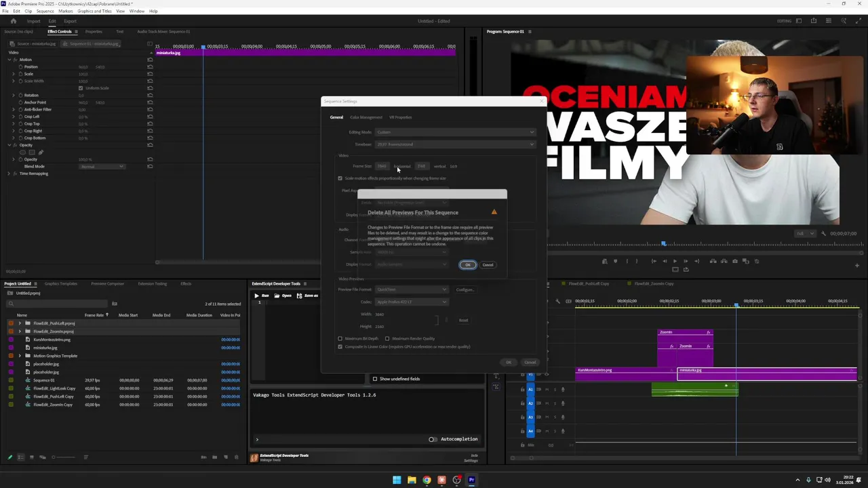
Task: Open Settings link in ExtendScript panel footer
Action: [x=471, y=460]
